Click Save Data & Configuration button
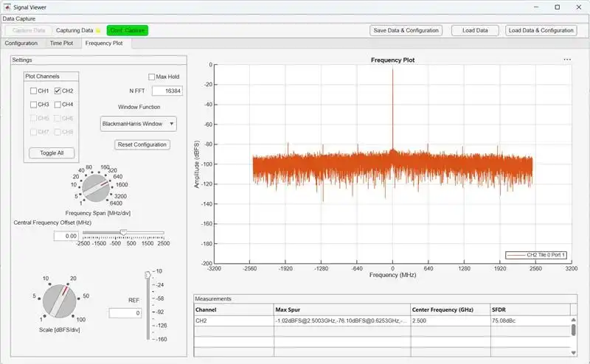The width and height of the screenshot is (590, 364). point(406,30)
